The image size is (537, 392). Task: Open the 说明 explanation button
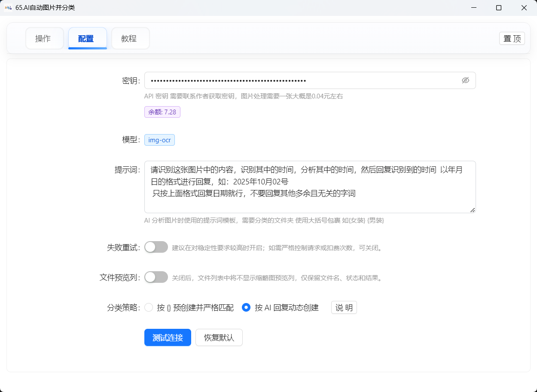click(x=344, y=307)
